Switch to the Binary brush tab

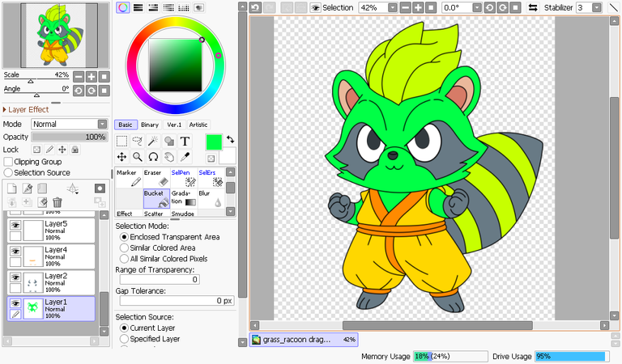150,125
